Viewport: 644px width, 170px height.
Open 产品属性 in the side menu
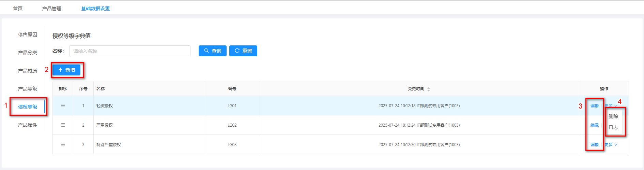tap(28, 125)
